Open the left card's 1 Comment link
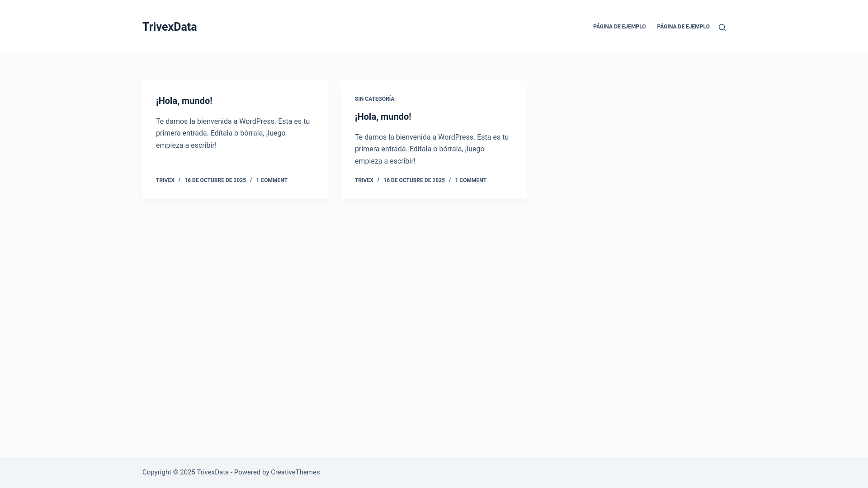The height and width of the screenshot is (488, 868). (272, 180)
